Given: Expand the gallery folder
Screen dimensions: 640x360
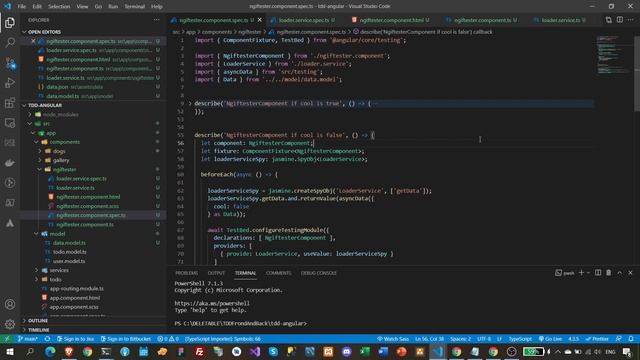Looking at the screenshot, I should [x=40, y=160].
